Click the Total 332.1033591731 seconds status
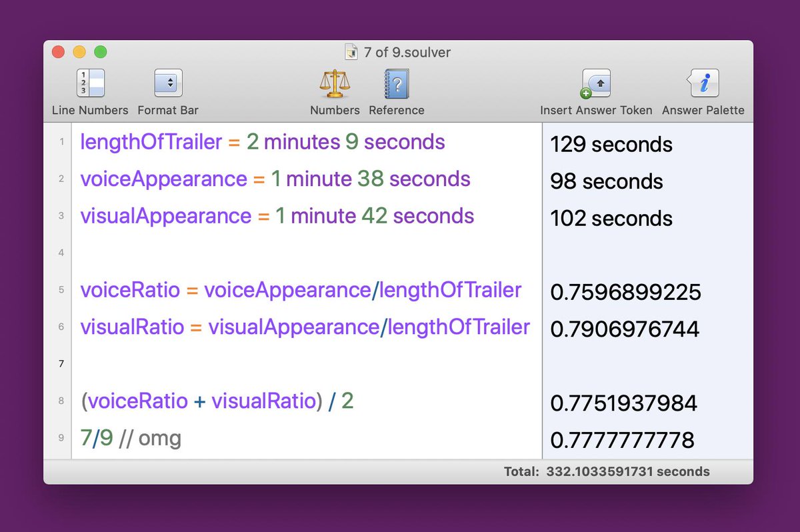The height and width of the screenshot is (532, 800). coord(607,472)
